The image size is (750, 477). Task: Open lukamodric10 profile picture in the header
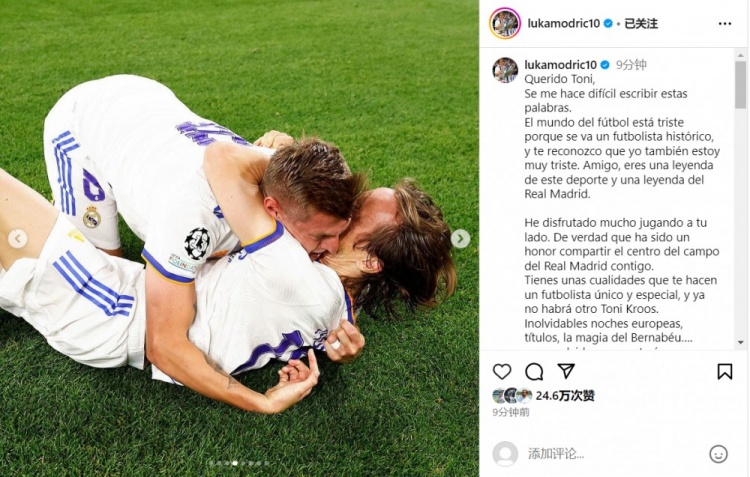point(505,23)
